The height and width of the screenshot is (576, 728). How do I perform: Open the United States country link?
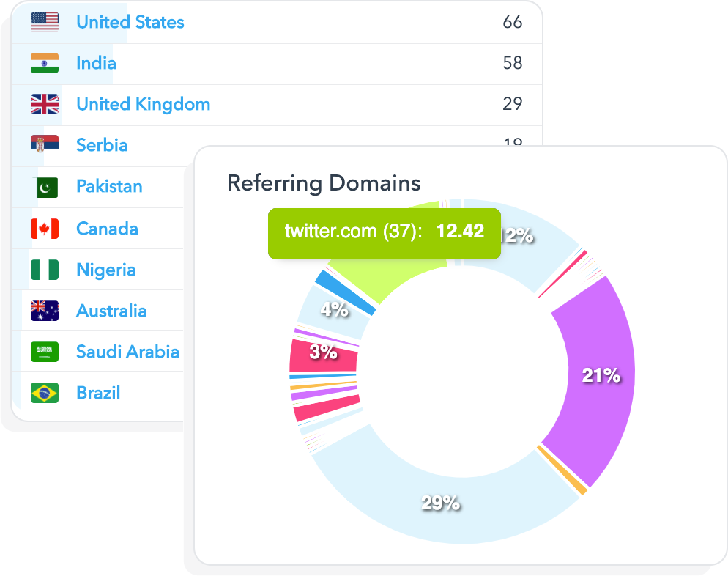[x=130, y=22]
